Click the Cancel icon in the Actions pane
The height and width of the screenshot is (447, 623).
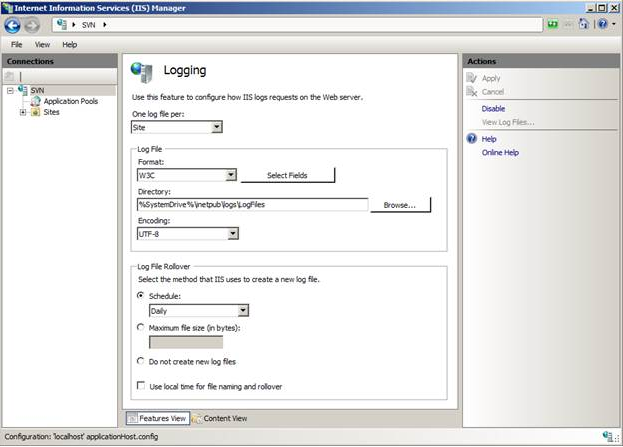point(472,92)
